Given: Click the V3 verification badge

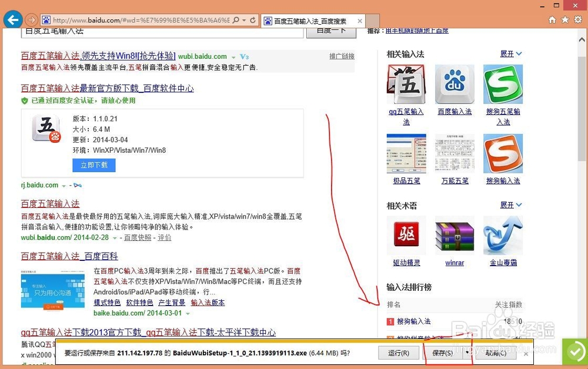Looking at the screenshot, I should pyautogui.click(x=245, y=56).
